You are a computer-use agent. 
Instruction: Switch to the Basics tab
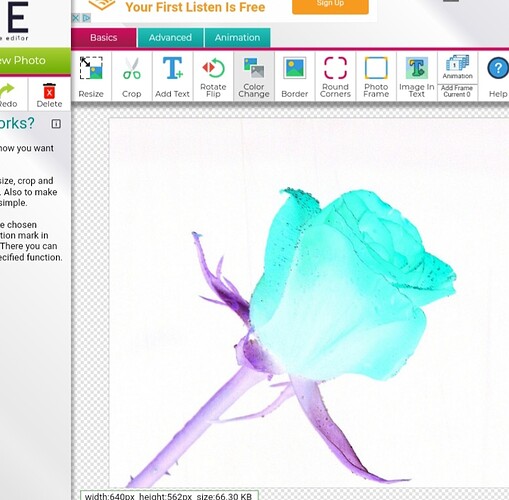tap(103, 37)
